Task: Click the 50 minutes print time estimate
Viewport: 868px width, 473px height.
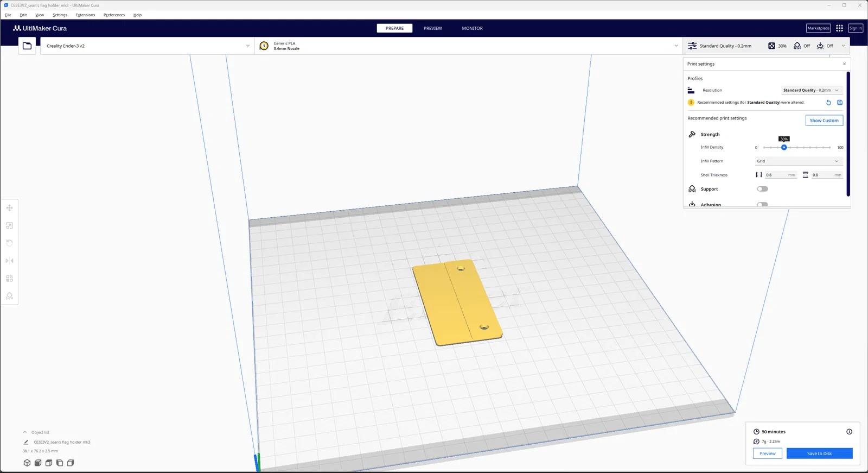Action: 773,432
